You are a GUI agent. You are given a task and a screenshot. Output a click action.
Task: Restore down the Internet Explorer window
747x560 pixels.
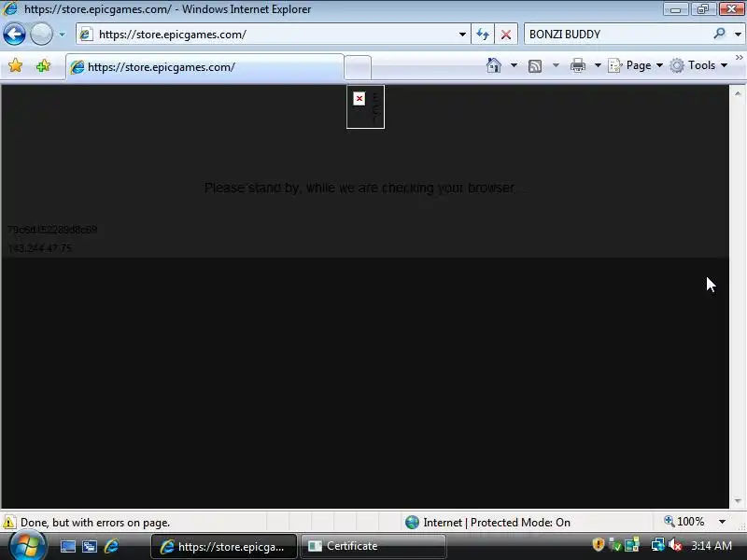[703, 9]
